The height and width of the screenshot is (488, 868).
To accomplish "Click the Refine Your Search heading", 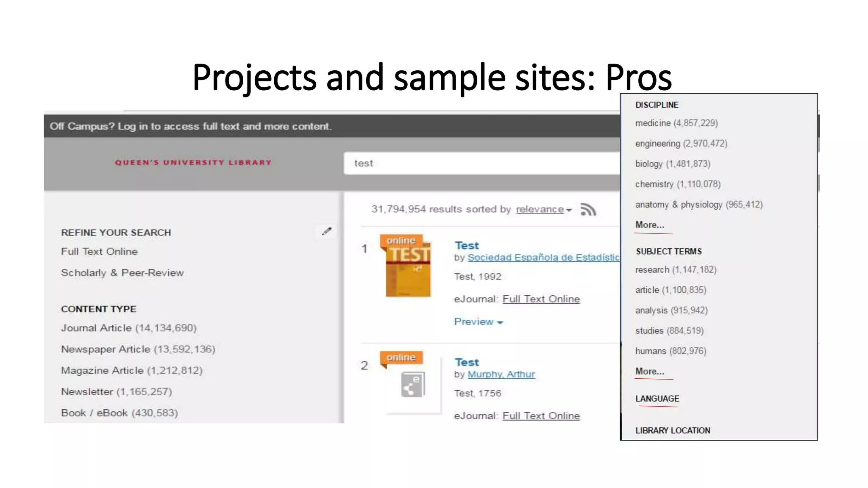I will point(116,233).
